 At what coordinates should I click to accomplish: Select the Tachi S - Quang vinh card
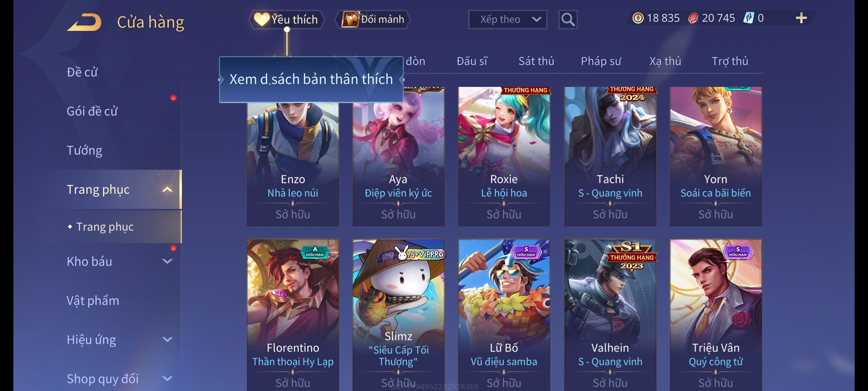tap(610, 156)
